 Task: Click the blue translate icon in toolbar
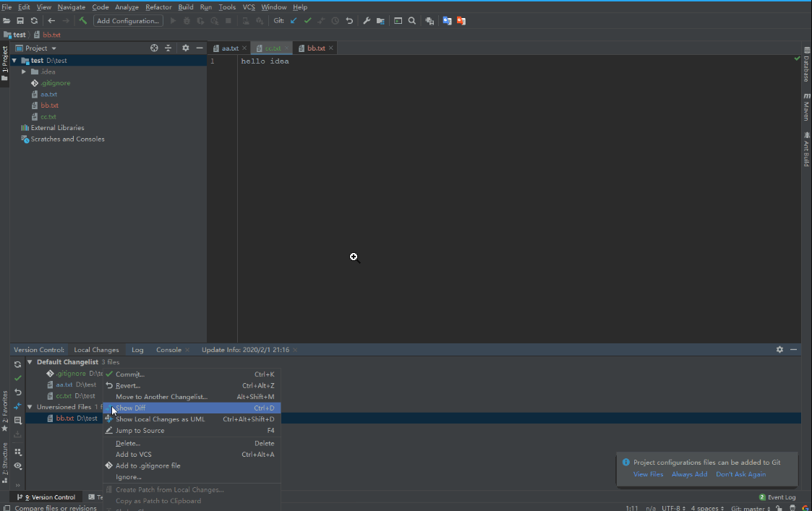(447, 21)
